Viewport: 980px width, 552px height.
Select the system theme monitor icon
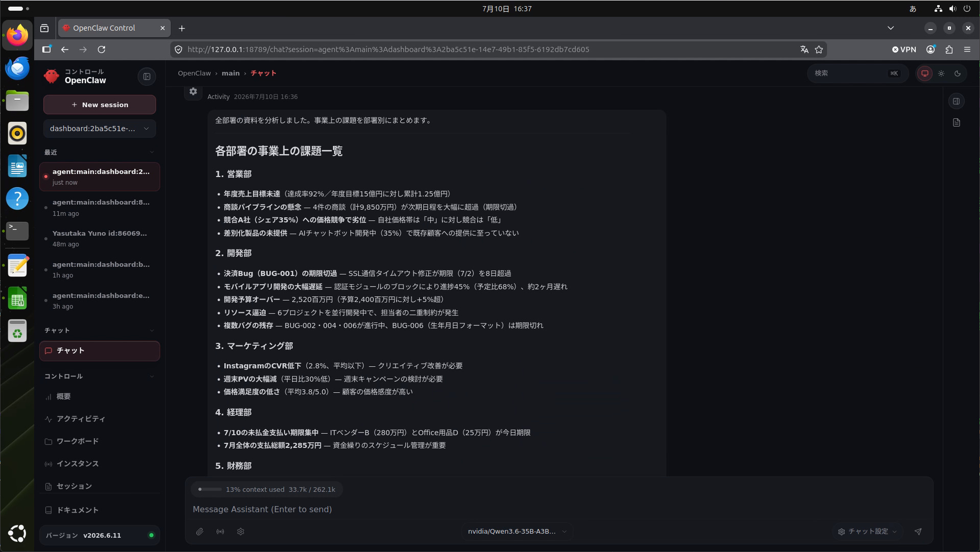pos(925,74)
